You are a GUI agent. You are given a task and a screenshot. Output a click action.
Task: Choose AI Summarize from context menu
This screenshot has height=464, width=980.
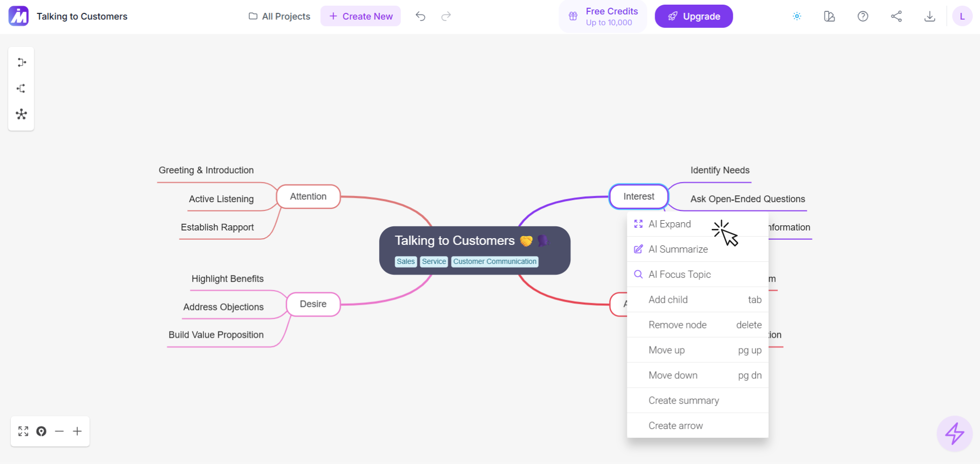click(678, 250)
